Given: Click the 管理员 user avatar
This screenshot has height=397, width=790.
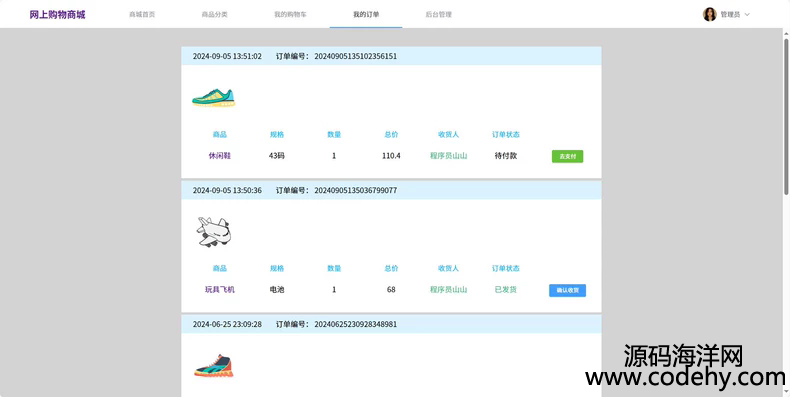Looking at the screenshot, I should pos(709,14).
